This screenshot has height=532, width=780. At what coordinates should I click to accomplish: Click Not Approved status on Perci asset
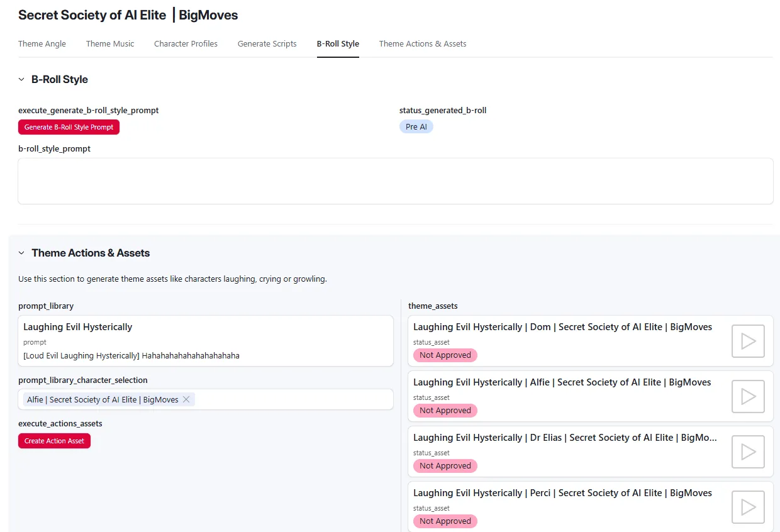click(x=445, y=521)
